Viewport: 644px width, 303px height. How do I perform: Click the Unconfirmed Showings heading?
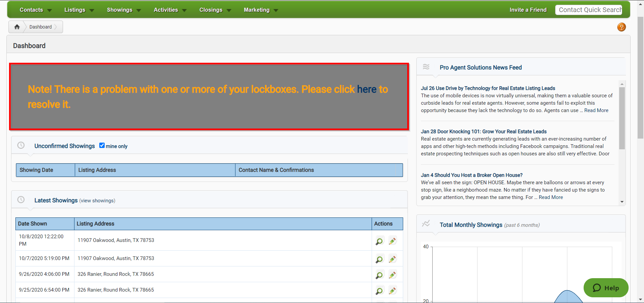(x=64, y=146)
